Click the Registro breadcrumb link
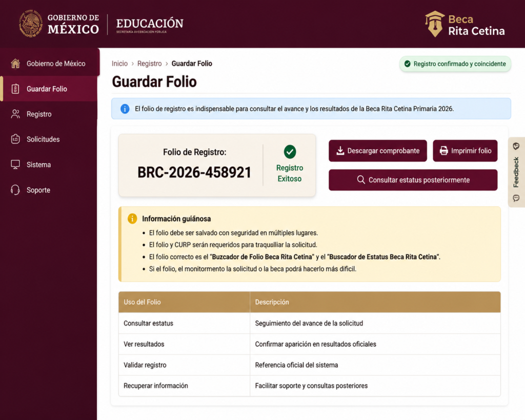The width and height of the screenshot is (525, 420). pyautogui.click(x=149, y=63)
